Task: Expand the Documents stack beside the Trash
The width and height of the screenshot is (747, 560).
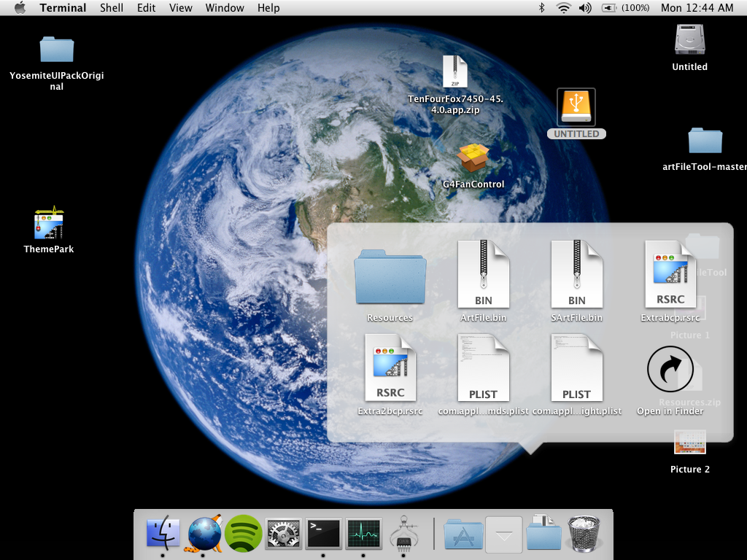Action: 543,534
